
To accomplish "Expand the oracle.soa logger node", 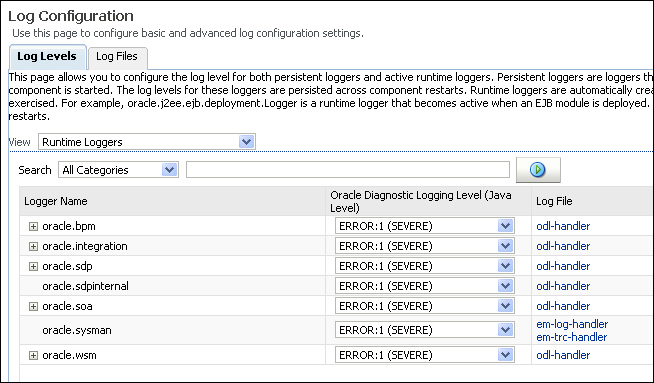I will [x=33, y=306].
